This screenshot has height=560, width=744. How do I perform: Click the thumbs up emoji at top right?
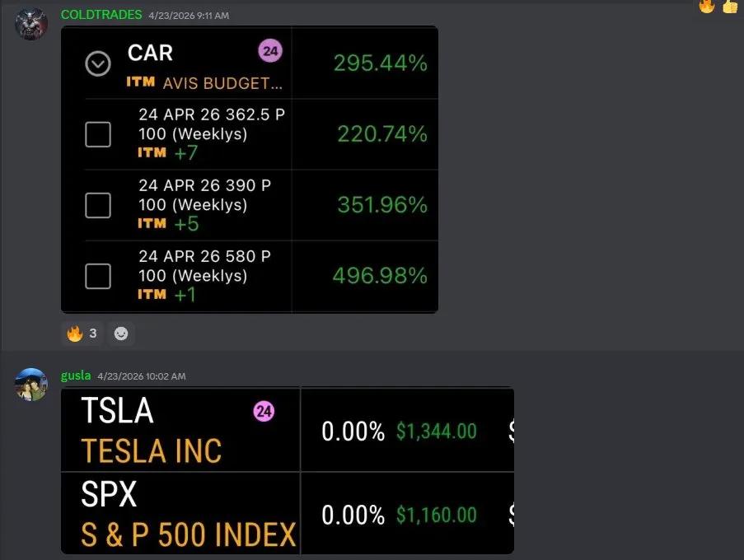[730, 6]
